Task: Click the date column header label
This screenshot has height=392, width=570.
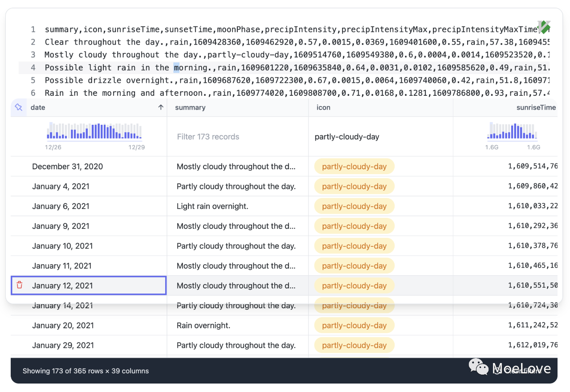Action: click(x=38, y=107)
